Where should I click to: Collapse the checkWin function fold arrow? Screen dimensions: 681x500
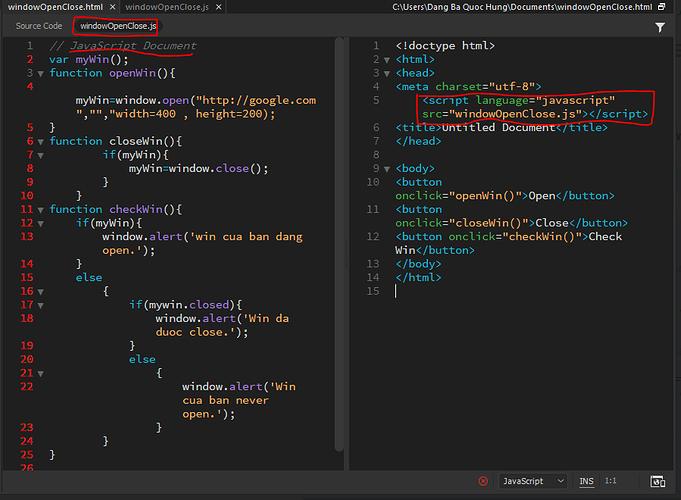[40, 210]
